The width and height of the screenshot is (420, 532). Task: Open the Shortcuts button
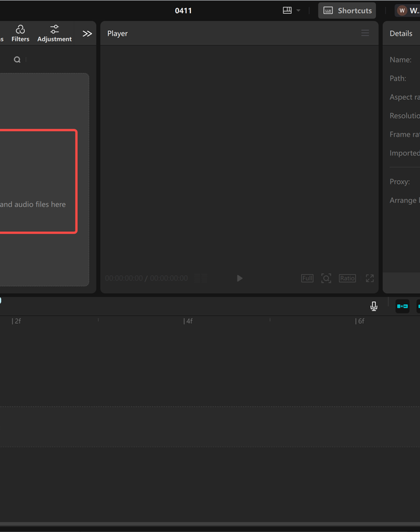347,11
